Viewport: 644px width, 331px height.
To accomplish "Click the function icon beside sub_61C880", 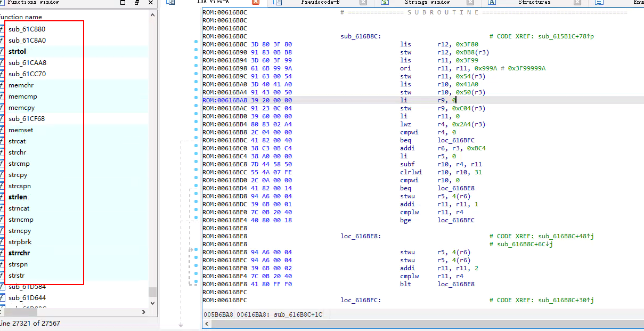I will [x=2, y=29].
